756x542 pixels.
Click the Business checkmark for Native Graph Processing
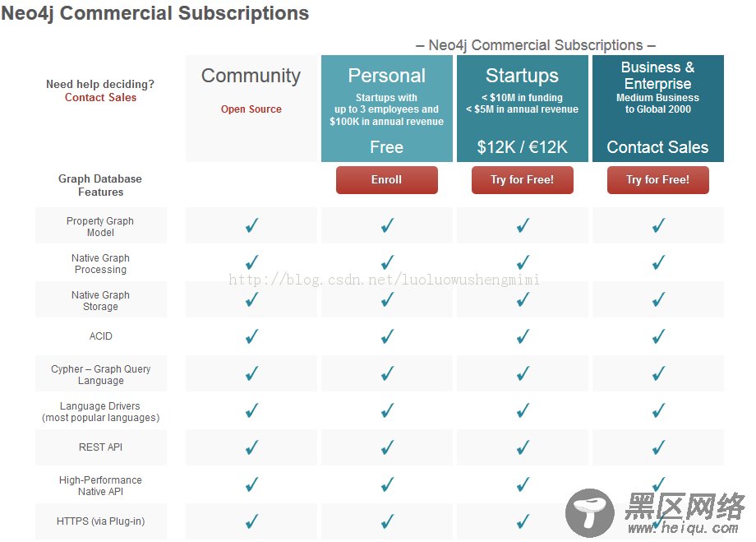point(658,262)
